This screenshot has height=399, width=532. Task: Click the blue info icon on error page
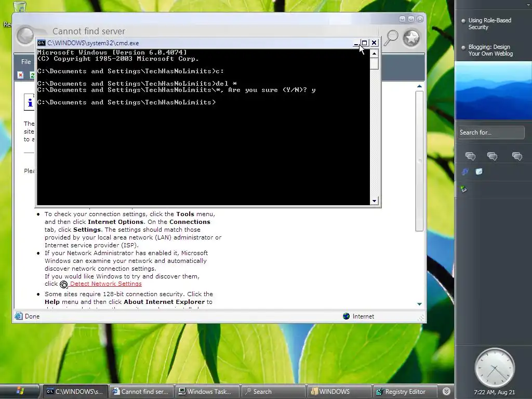pyautogui.click(x=30, y=102)
